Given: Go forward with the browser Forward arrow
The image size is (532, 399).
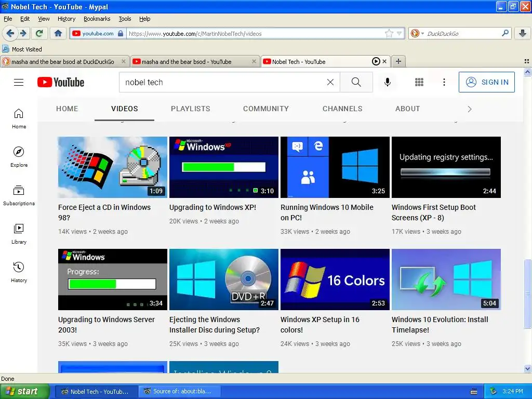Looking at the screenshot, I should 23,33.
